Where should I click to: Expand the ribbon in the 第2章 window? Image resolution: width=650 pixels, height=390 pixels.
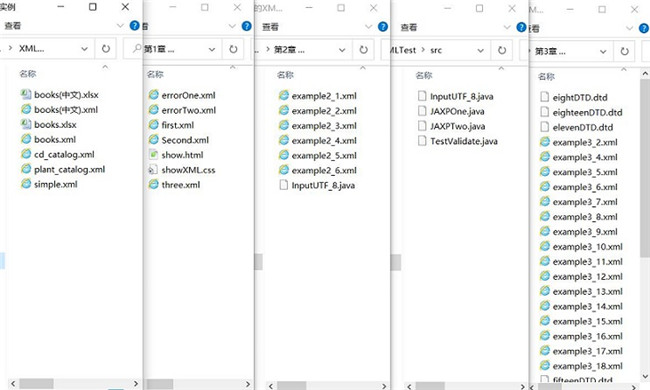pyautogui.click(x=368, y=27)
